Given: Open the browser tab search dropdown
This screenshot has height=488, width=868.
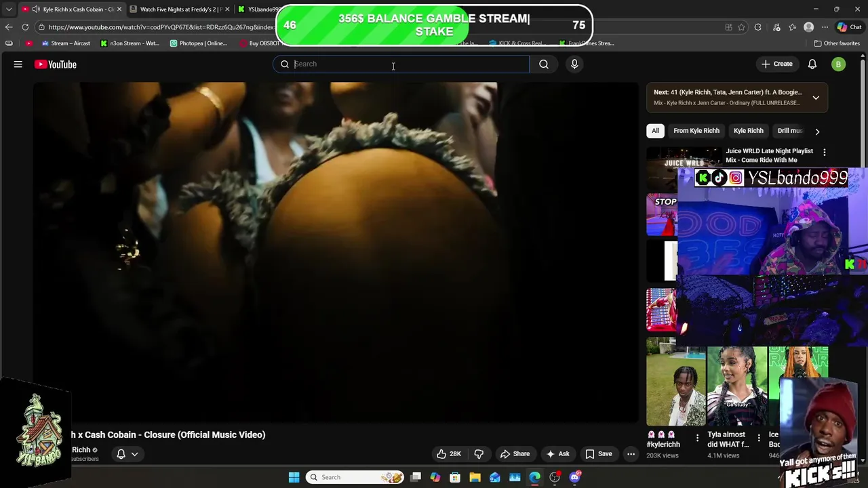Looking at the screenshot, I should click(9, 9).
